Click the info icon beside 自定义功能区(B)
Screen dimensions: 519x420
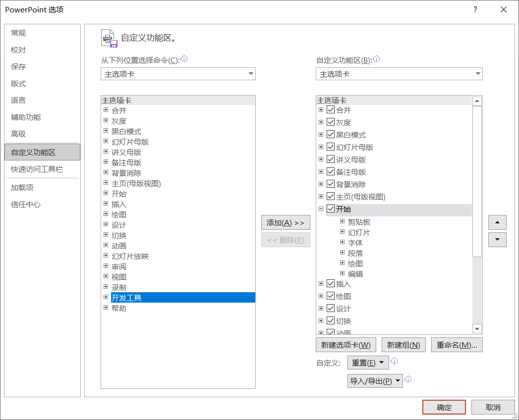coord(376,59)
